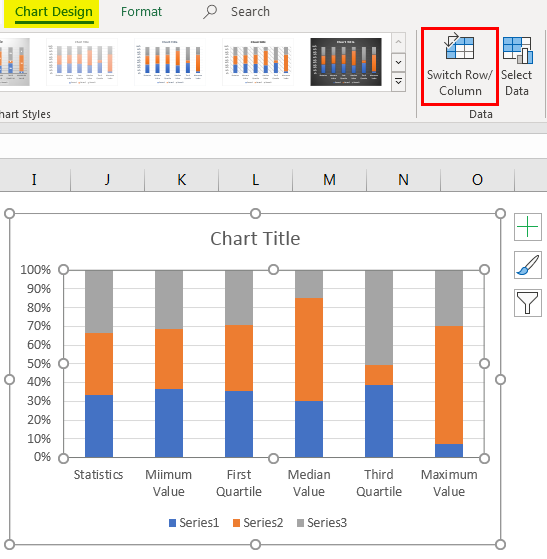Click the orange Series2 legend color marker

click(x=236, y=523)
